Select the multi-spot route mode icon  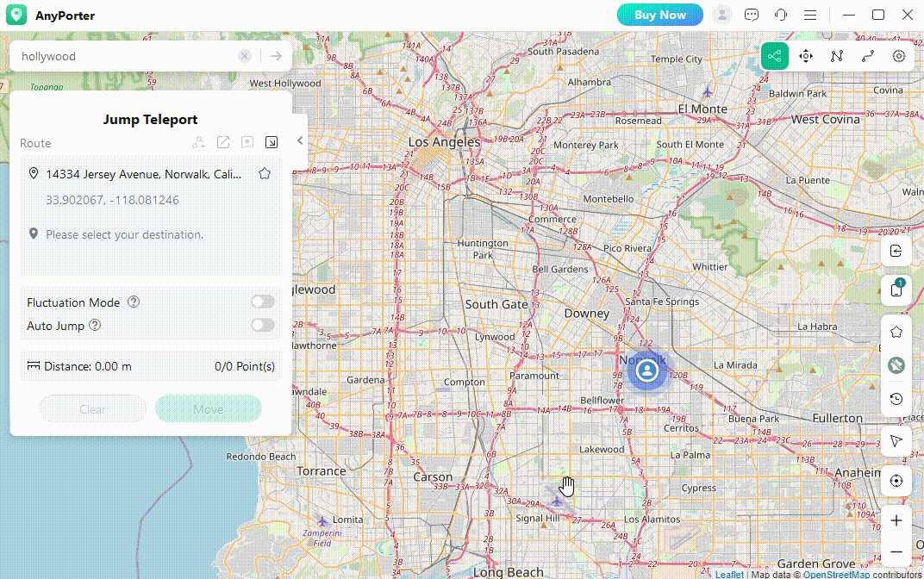pyautogui.click(x=837, y=56)
